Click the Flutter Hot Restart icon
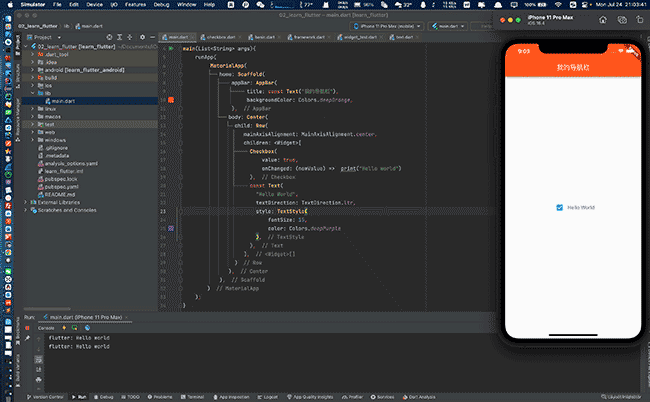The image size is (650, 402). [75, 328]
